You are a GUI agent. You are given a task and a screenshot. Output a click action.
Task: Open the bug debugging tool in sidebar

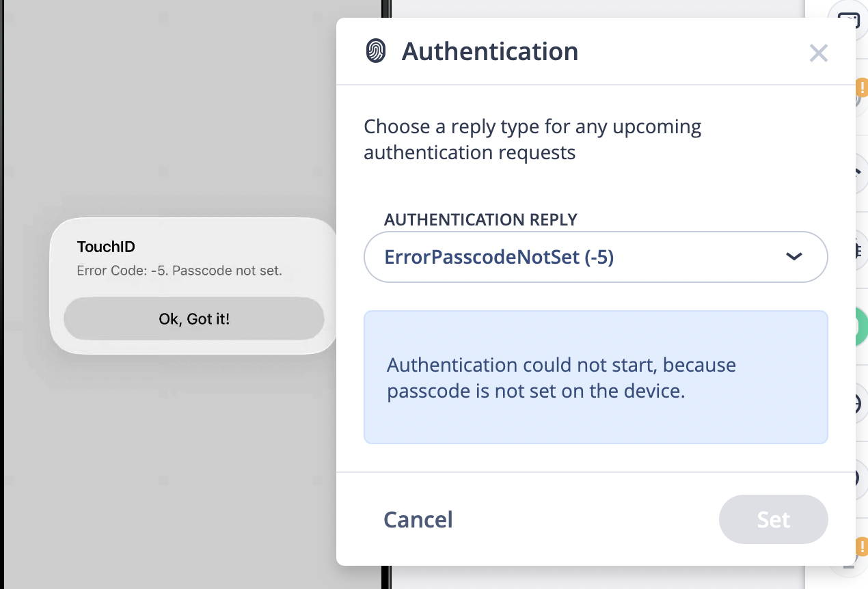pos(858,251)
